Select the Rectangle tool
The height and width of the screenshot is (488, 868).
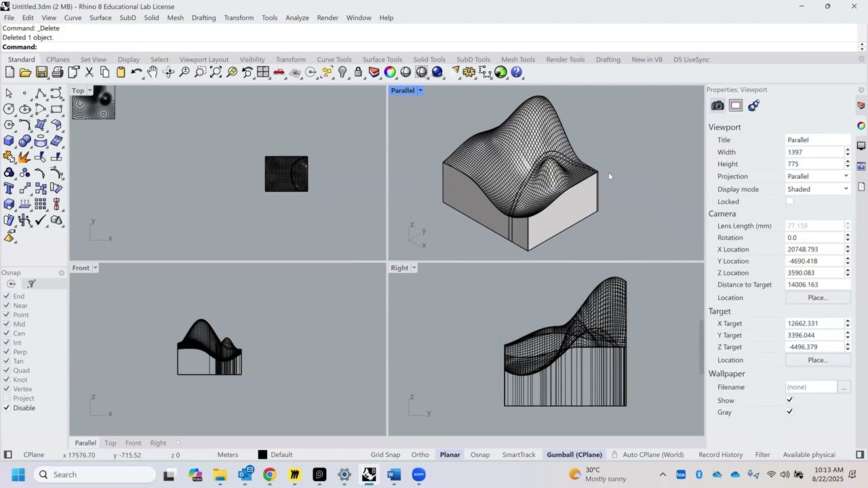point(56,109)
